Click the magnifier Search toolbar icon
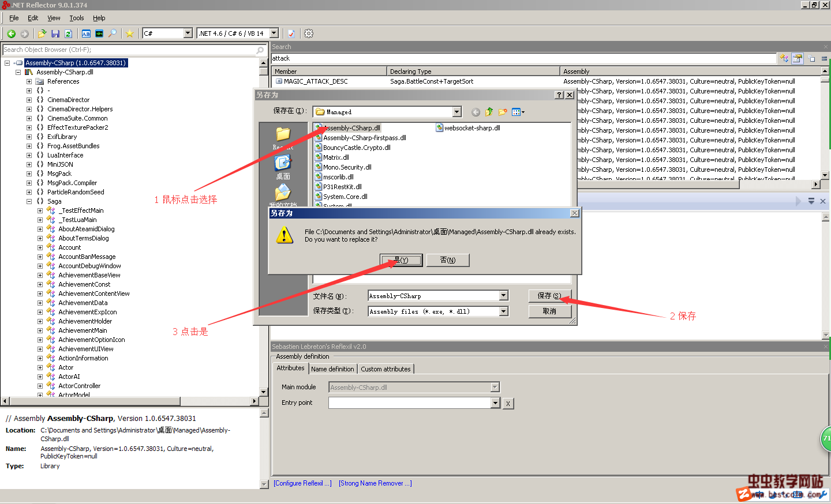The width and height of the screenshot is (831, 504). 113,33
